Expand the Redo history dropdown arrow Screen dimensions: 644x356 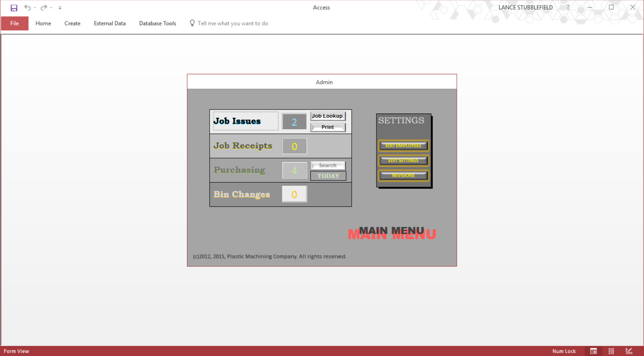tap(51, 8)
